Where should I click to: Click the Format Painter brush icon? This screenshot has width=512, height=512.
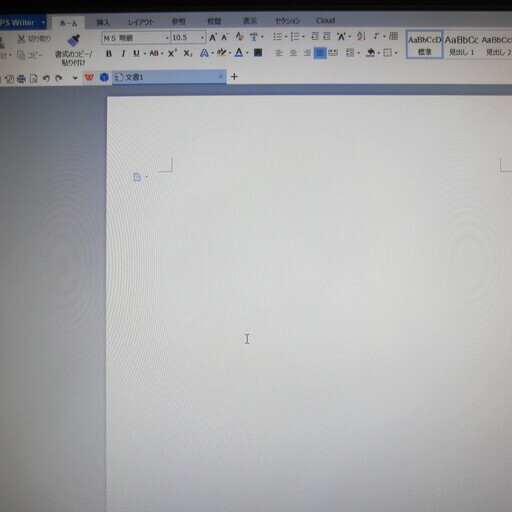click(74, 40)
